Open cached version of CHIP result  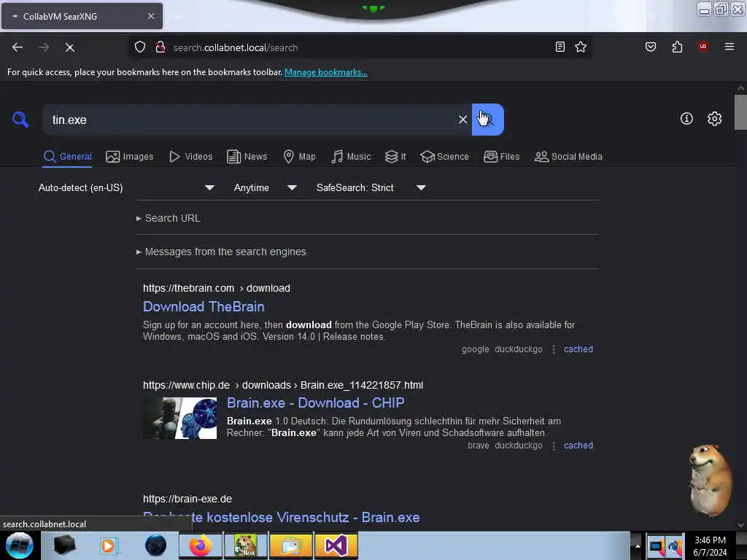pyautogui.click(x=578, y=446)
